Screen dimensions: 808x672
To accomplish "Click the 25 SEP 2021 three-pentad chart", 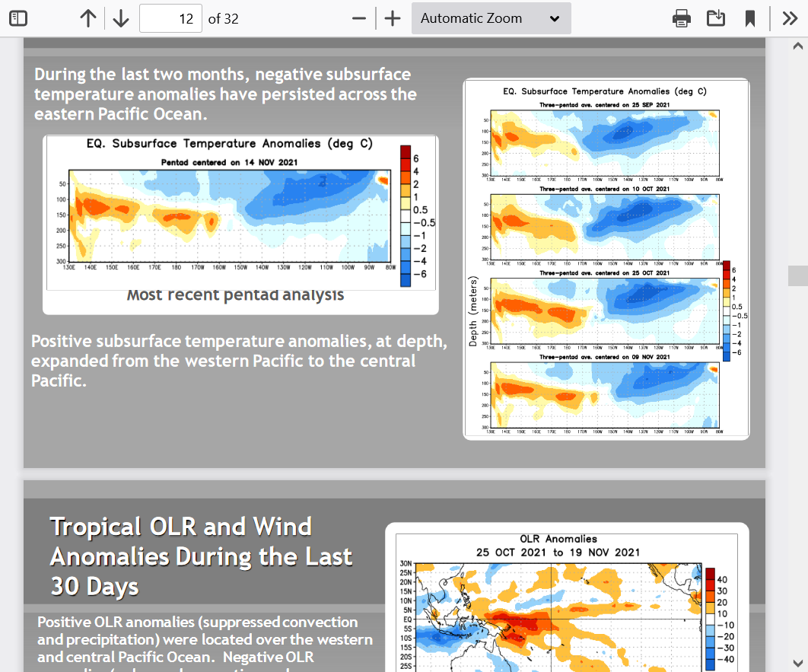I will [x=605, y=143].
